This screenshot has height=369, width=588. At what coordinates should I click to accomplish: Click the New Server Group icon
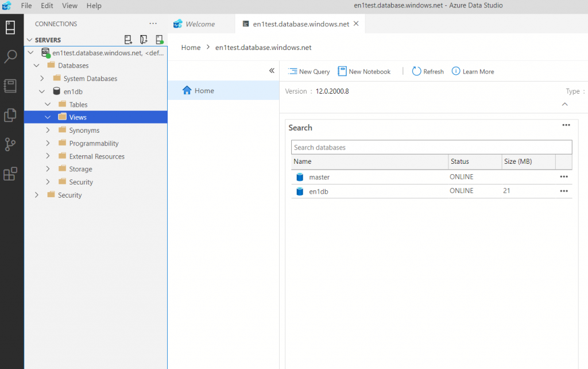coord(144,40)
